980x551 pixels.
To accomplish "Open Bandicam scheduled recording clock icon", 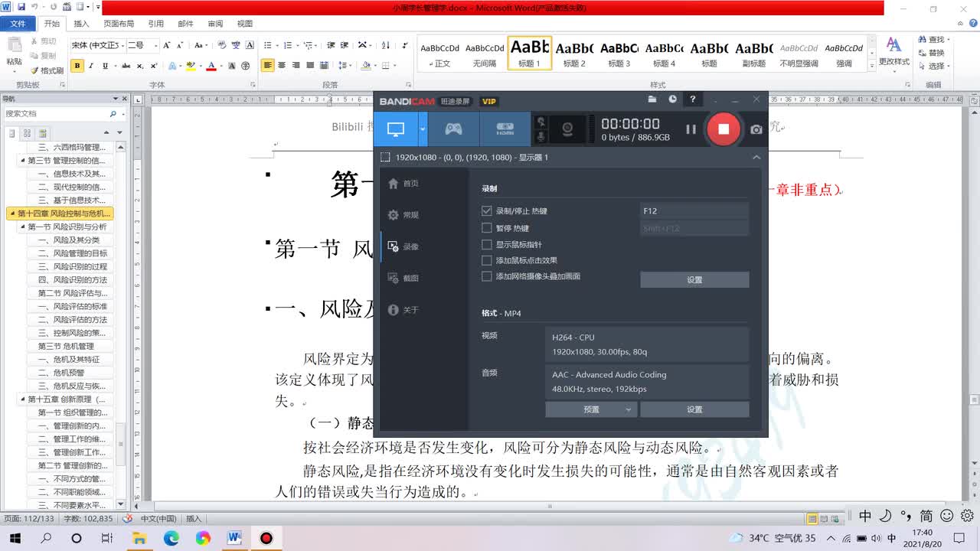I will point(672,99).
